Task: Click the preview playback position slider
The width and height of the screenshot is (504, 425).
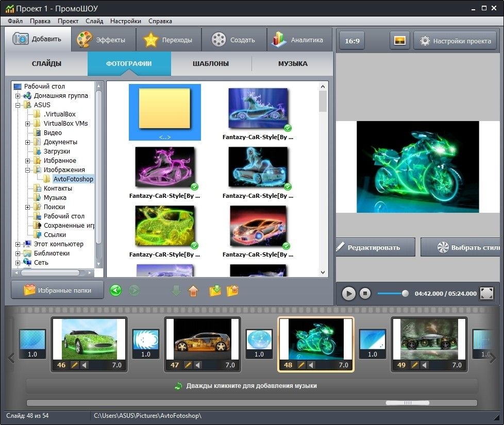Action: coord(405,294)
